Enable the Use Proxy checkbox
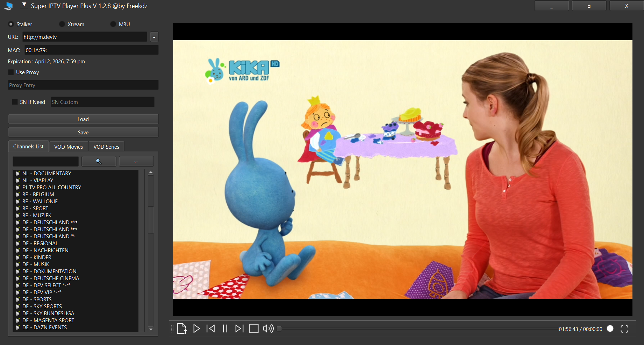Viewport: 644px width, 345px height. click(11, 72)
